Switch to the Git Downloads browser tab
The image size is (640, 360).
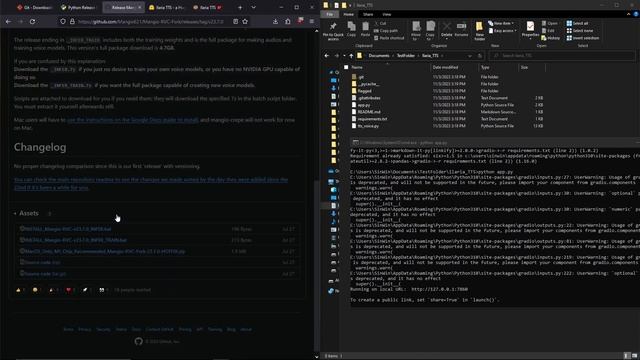[34, 7]
